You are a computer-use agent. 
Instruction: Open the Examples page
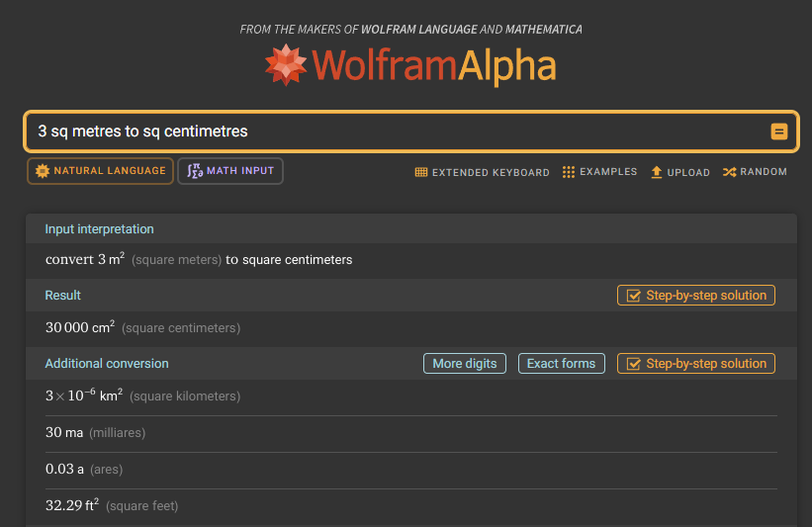pyautogui.click(x=599, y=172)
